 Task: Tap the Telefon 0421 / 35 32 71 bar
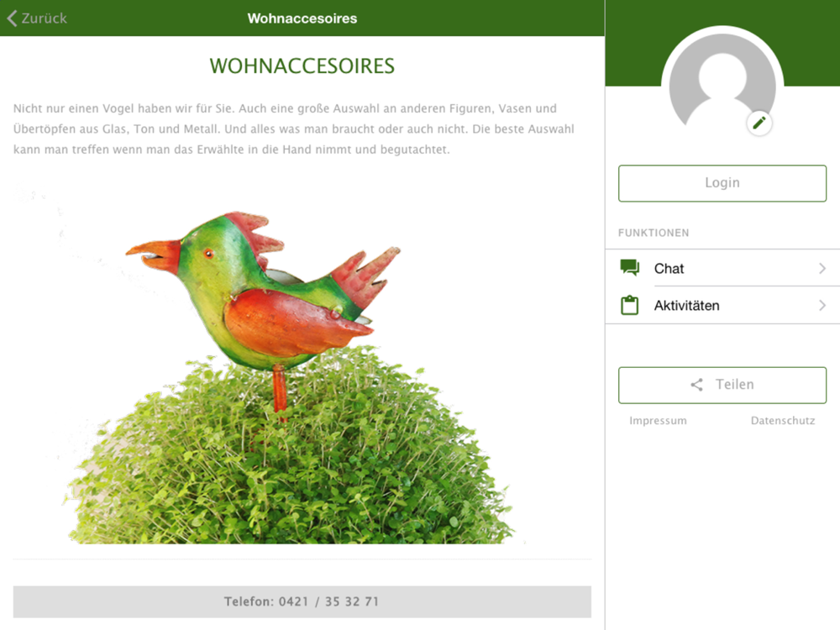pyautogui.click(x=302, y=601)
